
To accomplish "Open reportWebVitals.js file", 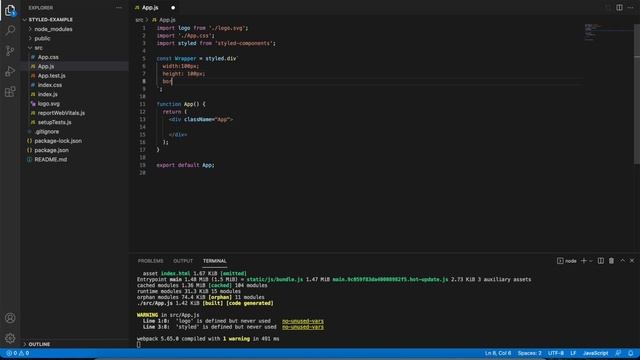I will point(61,113).
